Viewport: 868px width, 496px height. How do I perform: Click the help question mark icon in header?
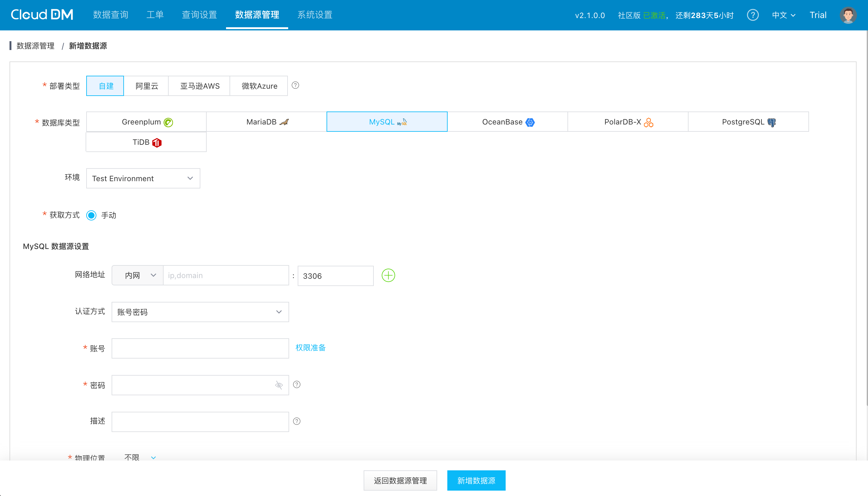(x=752, y=15)
